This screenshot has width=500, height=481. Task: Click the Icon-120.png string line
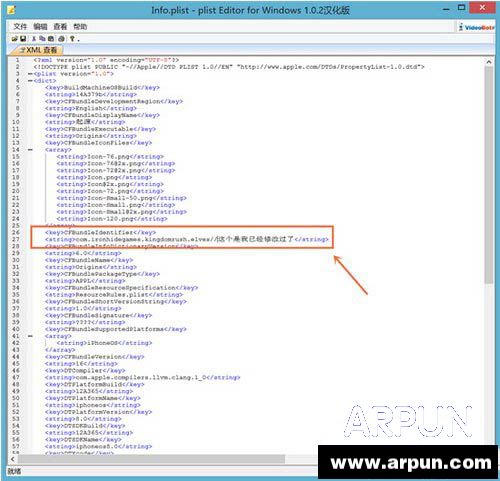coord(112,219)
